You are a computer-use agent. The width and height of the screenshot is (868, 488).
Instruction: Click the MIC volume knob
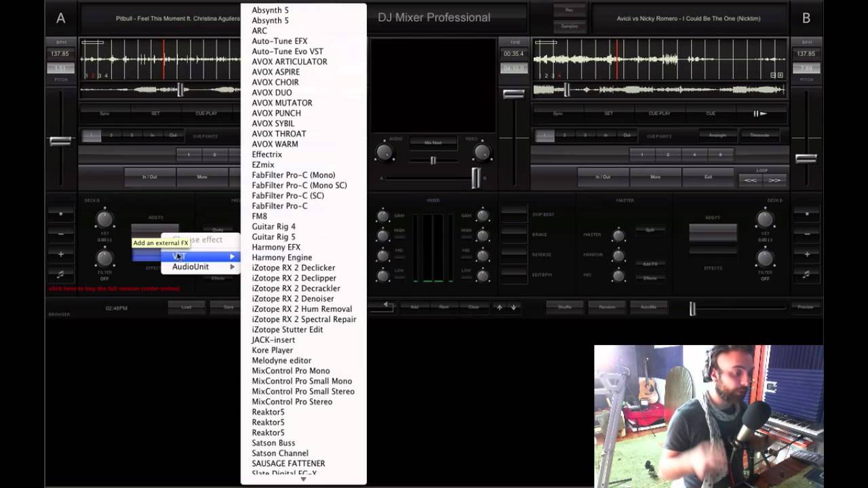point(618,276)
